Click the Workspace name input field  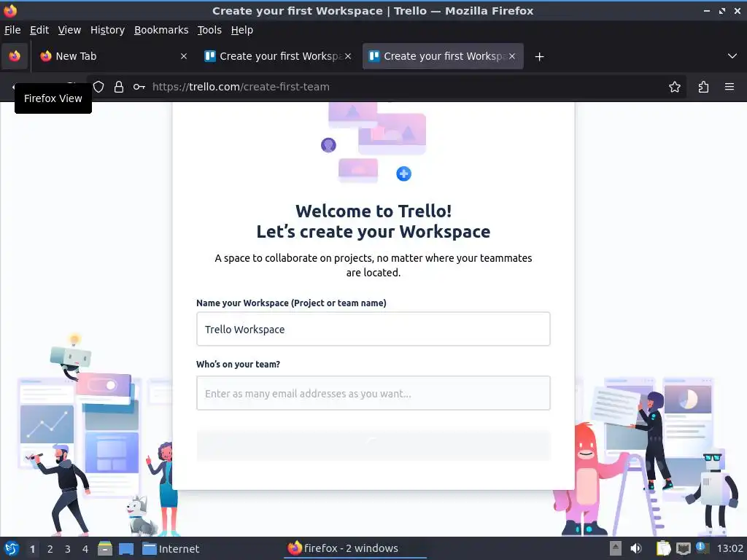pyautogui.click(x=373, y=329)
